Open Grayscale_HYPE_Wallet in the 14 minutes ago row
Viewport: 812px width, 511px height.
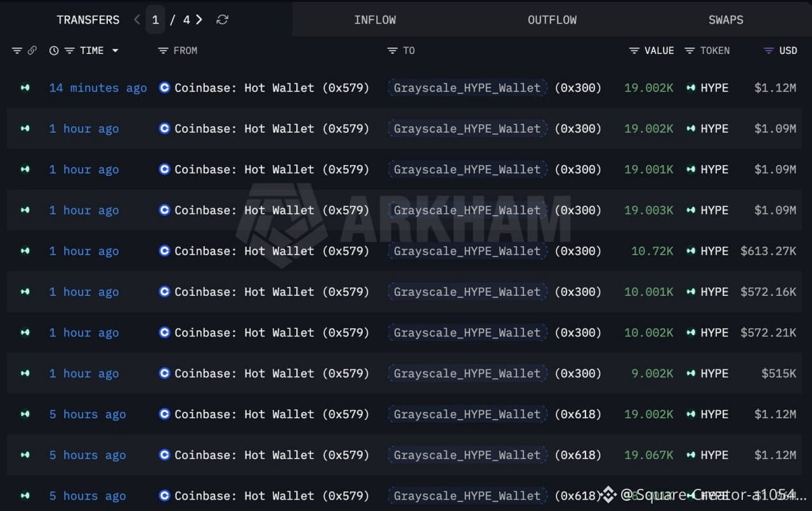[468, 88]
